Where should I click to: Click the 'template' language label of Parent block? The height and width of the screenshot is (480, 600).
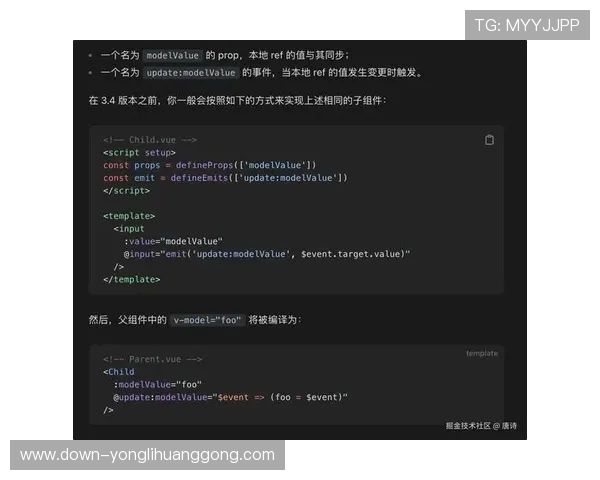point(482,353)
